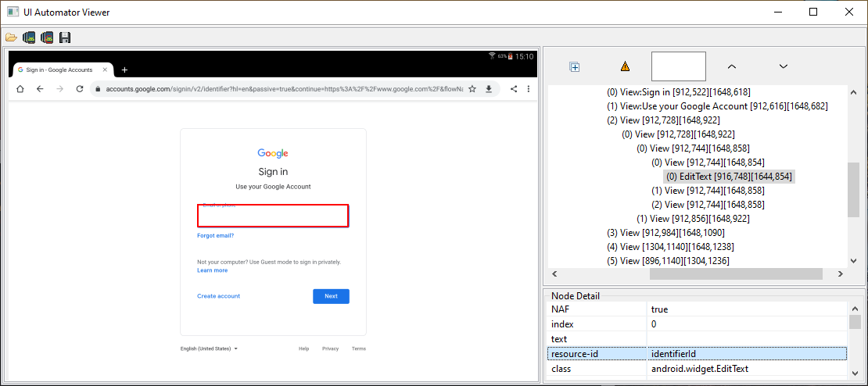This screenshot has height=386, width=868.
Task: Click the three-dot menu icon in captured Chrome
Action: tap(529, 88)
